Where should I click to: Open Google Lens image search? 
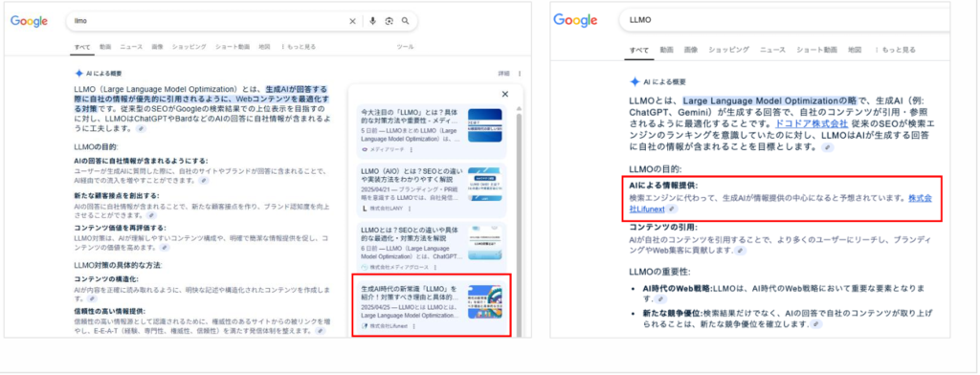389,21
